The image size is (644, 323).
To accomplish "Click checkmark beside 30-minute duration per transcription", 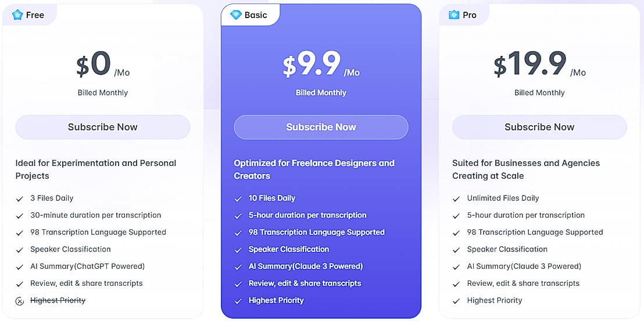I will tap(20, 215).
